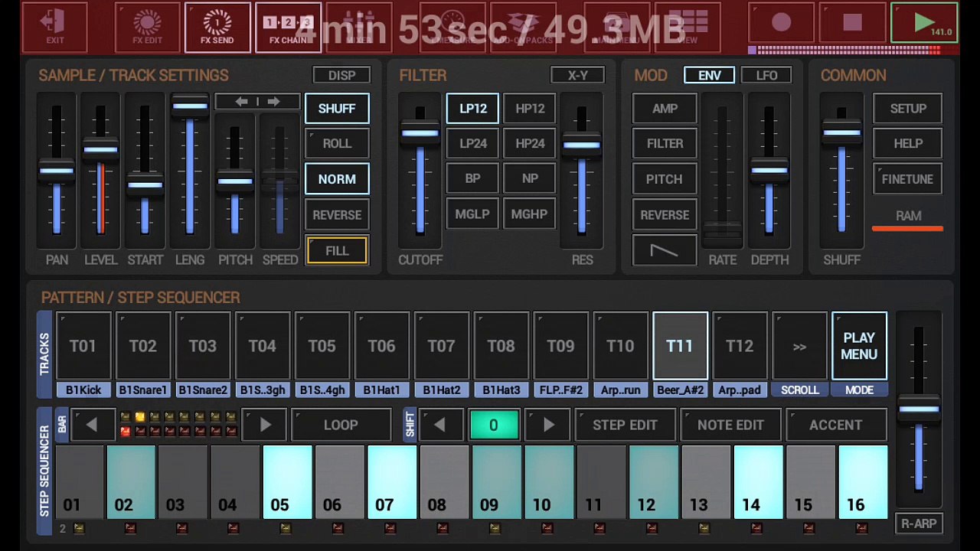Screen dimensions: 980x551
Task: Click the double-arrow button above PITCH and SPEED
Action: click(257, 102)
